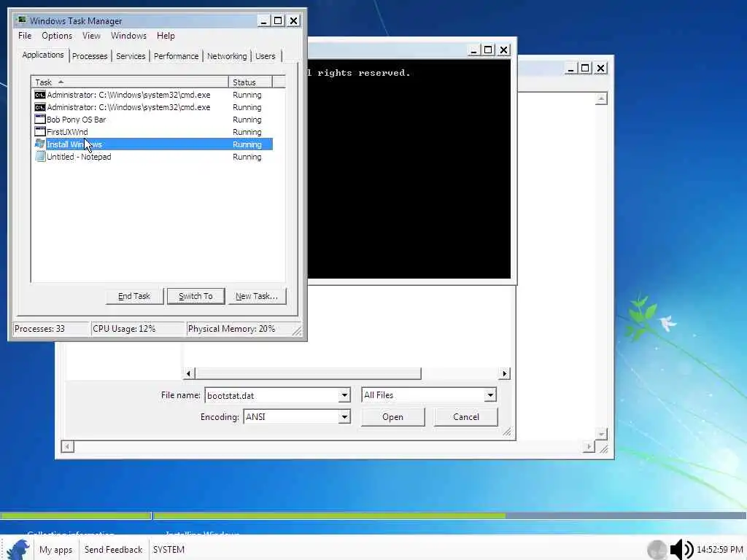
Task: Click the Switch To button
Action: 196,296
